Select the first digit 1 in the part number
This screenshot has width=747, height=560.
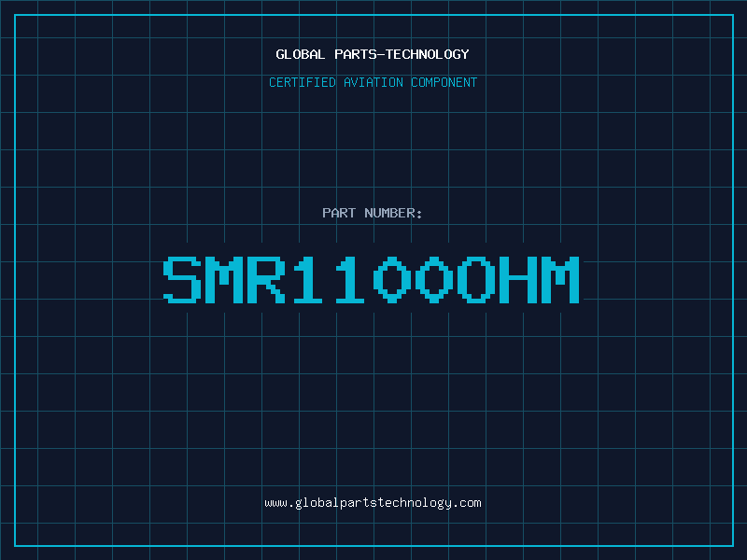coord(308,279)
